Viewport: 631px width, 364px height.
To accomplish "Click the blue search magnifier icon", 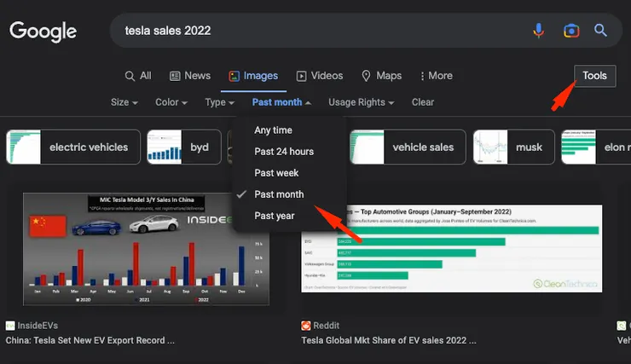I will [601, 31].
